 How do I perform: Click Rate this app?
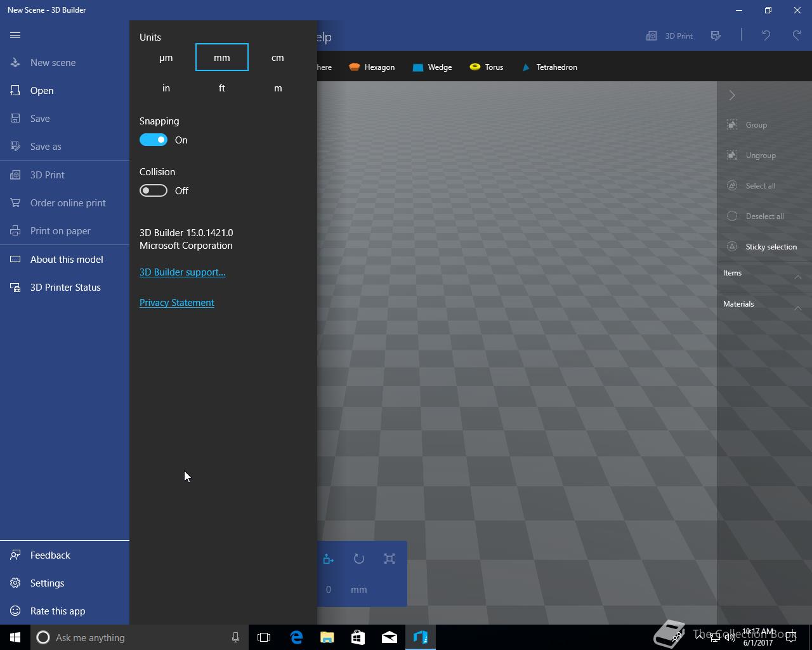pyautogui.click(x=65, y=611)
